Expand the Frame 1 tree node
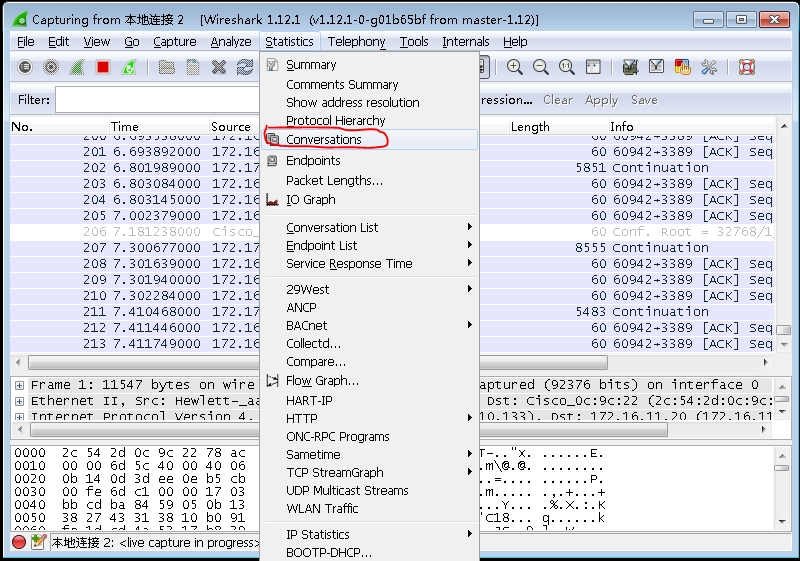Screen dimensions: 800x561 coord(19,385)
